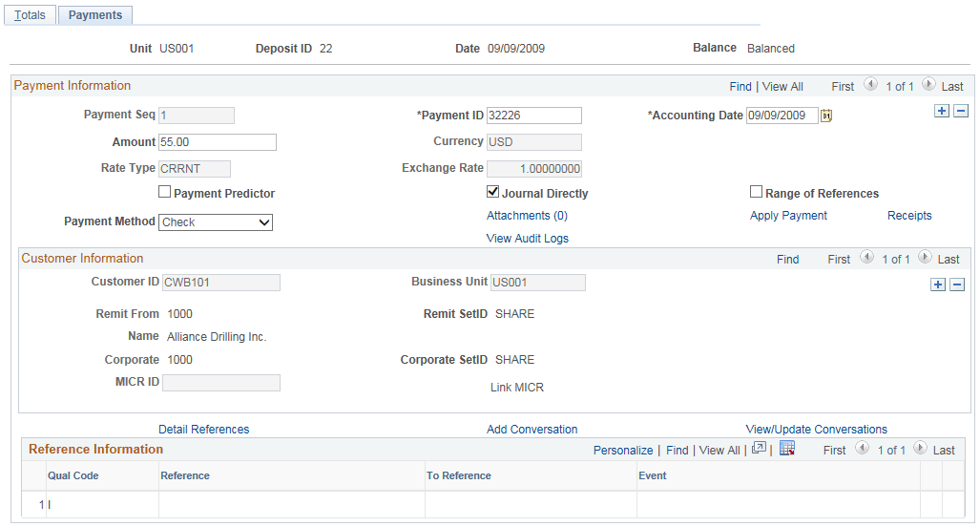This screenshot has width=980, height=527.
Task: Open the Payment Method dropdown
Action: tap(216, 221)
